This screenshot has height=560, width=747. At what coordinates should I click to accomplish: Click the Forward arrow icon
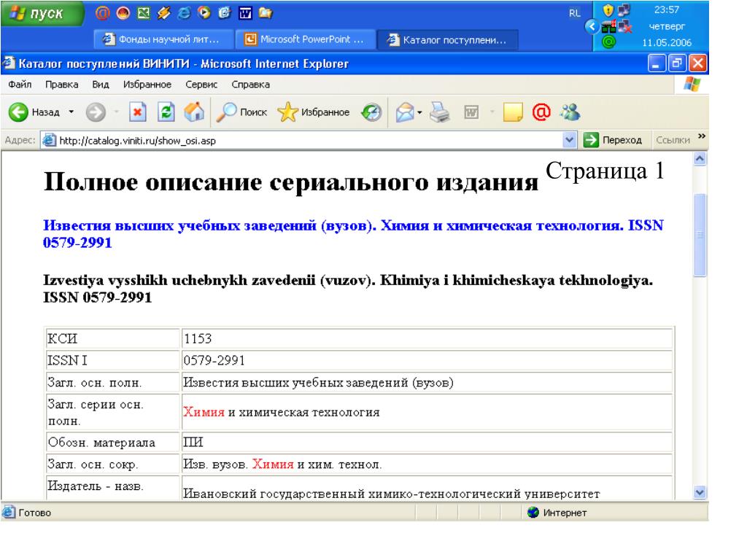[x=96, y=112]
